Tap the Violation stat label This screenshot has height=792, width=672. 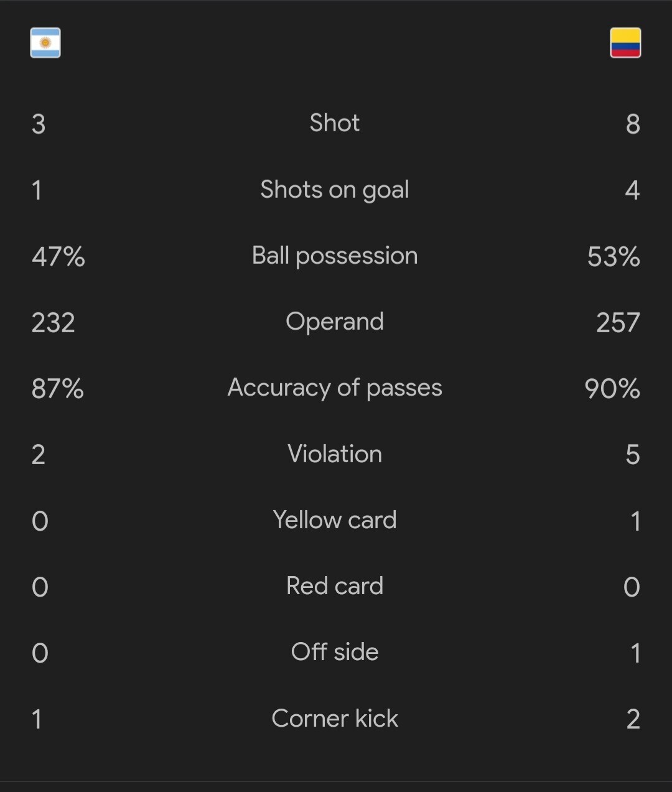tap(335, 454)
